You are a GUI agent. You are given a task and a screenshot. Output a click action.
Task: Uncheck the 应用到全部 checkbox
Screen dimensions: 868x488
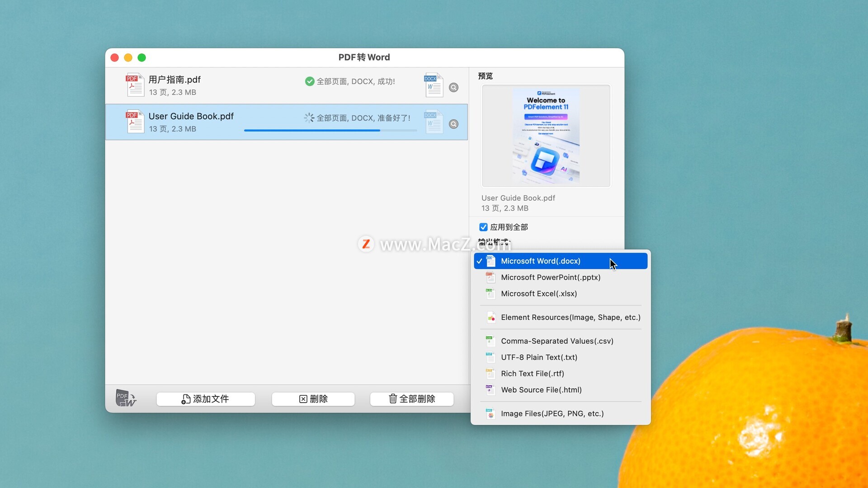point(483,227)
